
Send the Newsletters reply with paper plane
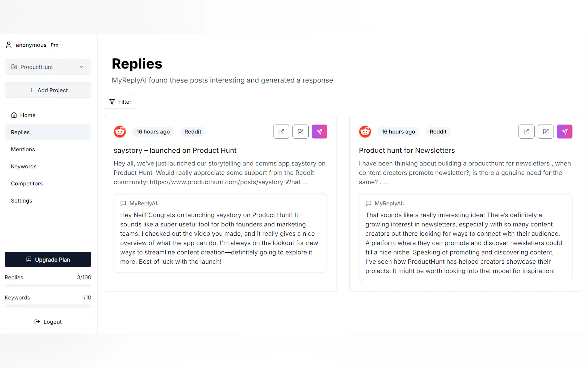pos(564,132)
